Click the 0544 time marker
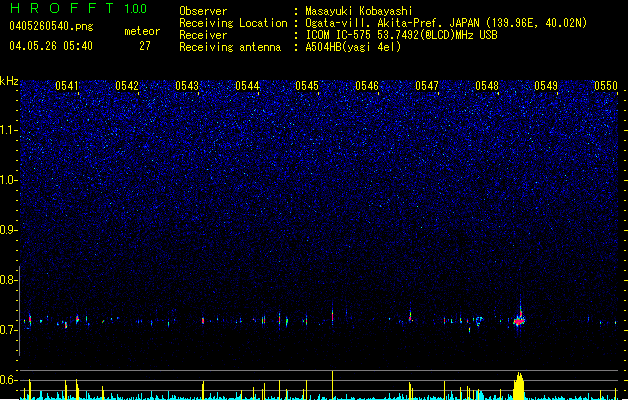 tap(247, 86)
